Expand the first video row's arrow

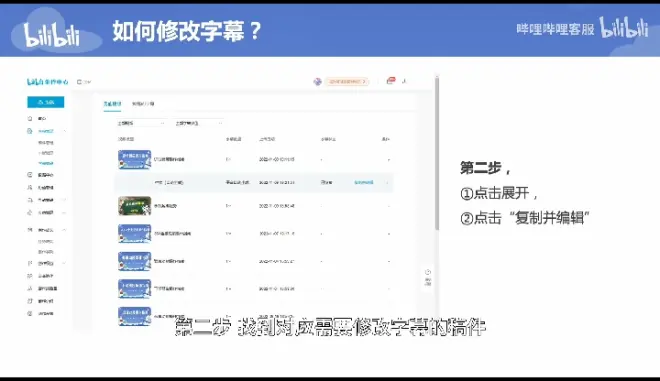click(x=389, y=160)
